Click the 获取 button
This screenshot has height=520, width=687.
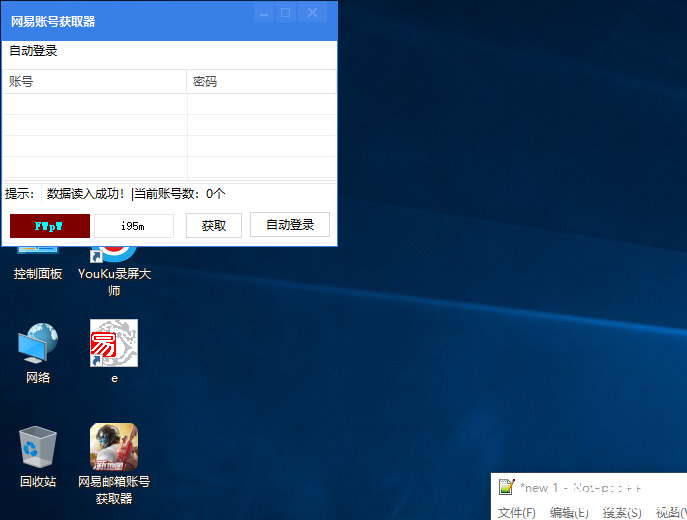tap(214, 226)
